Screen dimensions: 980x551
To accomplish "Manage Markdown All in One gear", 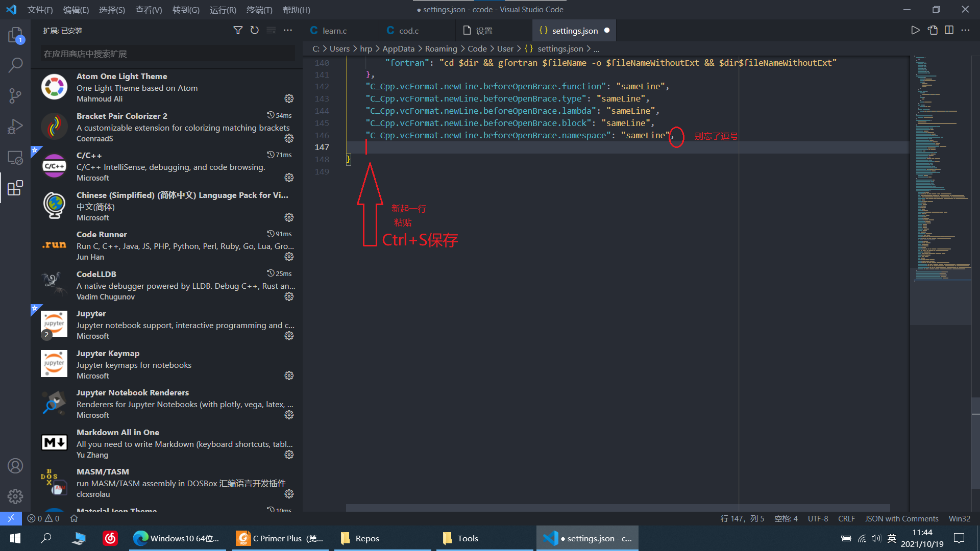I will pos(289,455).
